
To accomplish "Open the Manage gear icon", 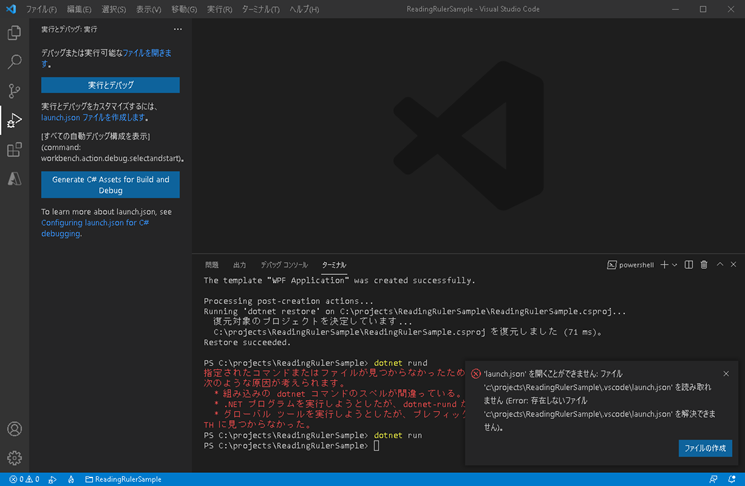I will coord(14,457).
